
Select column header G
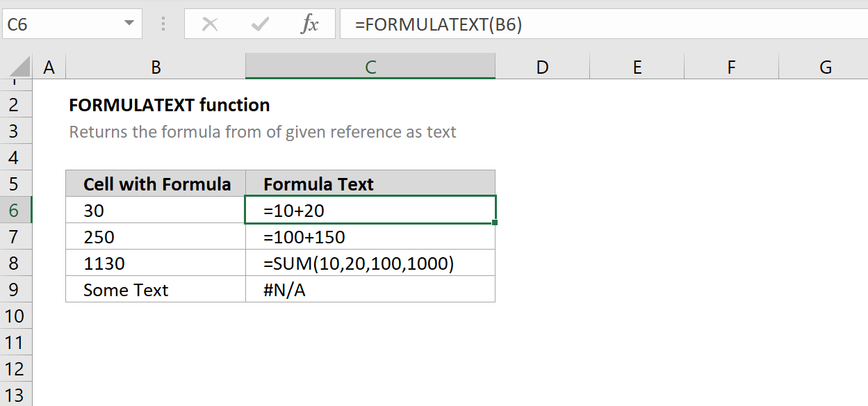[825, 66]
